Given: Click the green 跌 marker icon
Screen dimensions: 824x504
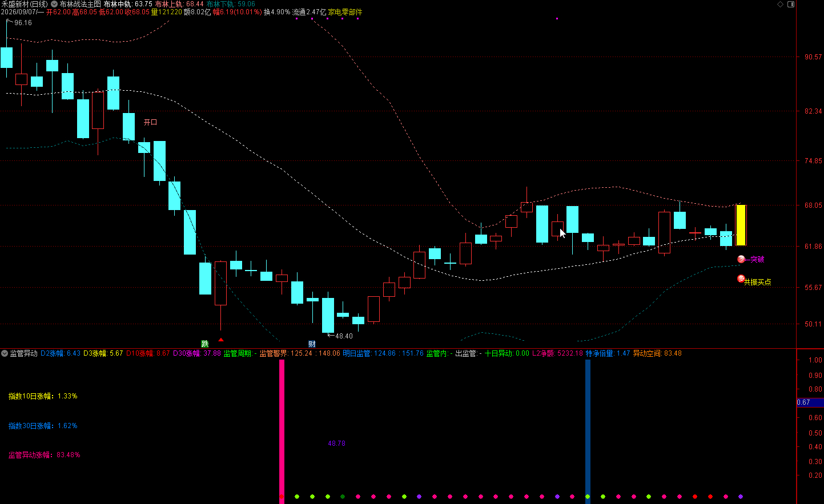Looking at the screenshot, I should pos(205,344).
